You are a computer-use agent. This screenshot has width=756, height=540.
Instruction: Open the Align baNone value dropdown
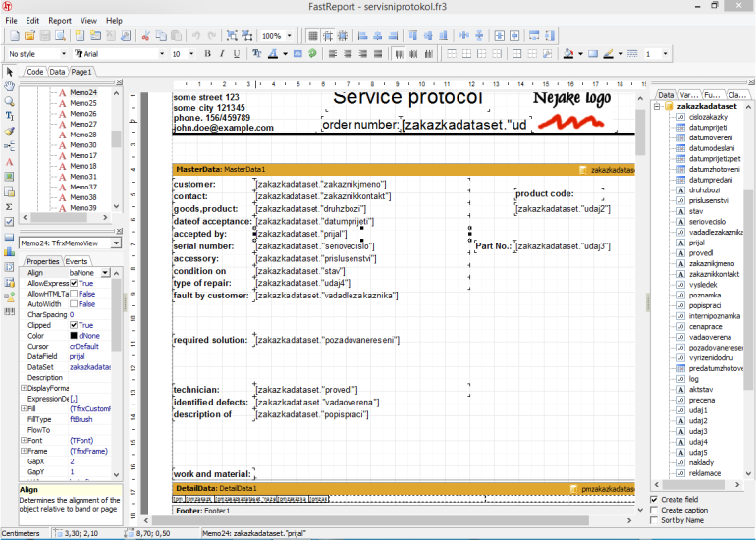105,273
